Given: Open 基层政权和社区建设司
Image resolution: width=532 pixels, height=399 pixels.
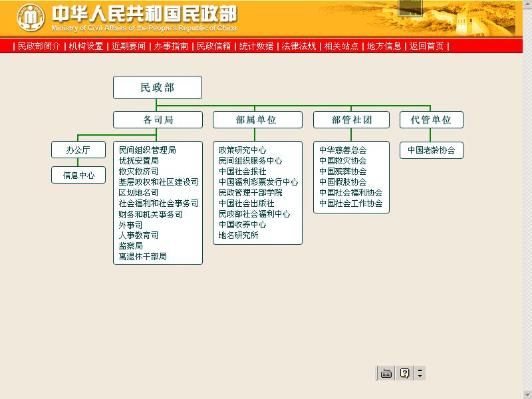Looking at the screenshot, I should [158, 182].
